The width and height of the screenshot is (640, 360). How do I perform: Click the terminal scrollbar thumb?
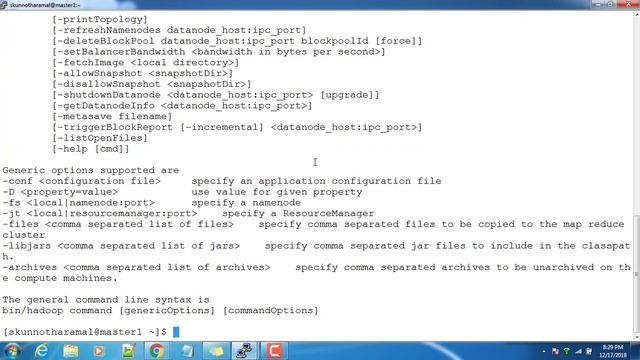[x=636, y=274]
